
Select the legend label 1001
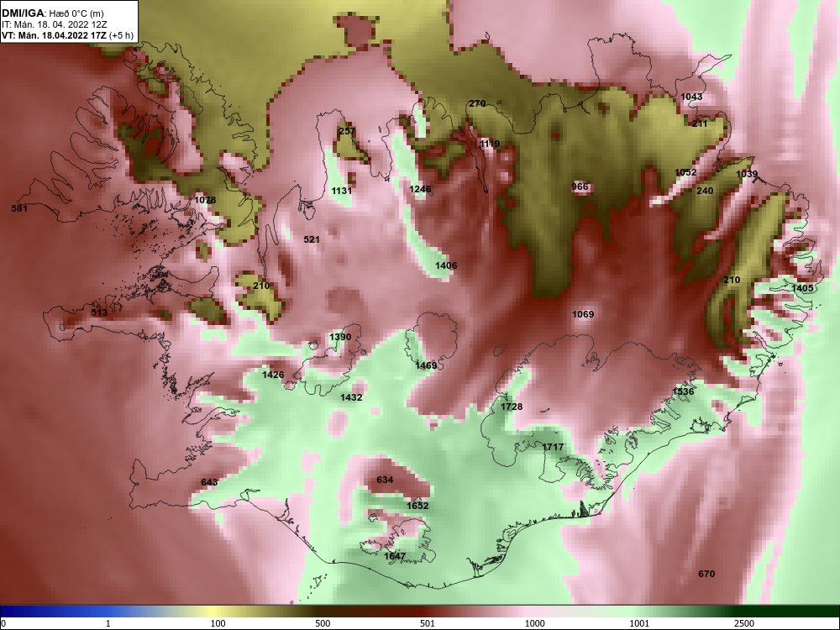[x=639, y=623]
